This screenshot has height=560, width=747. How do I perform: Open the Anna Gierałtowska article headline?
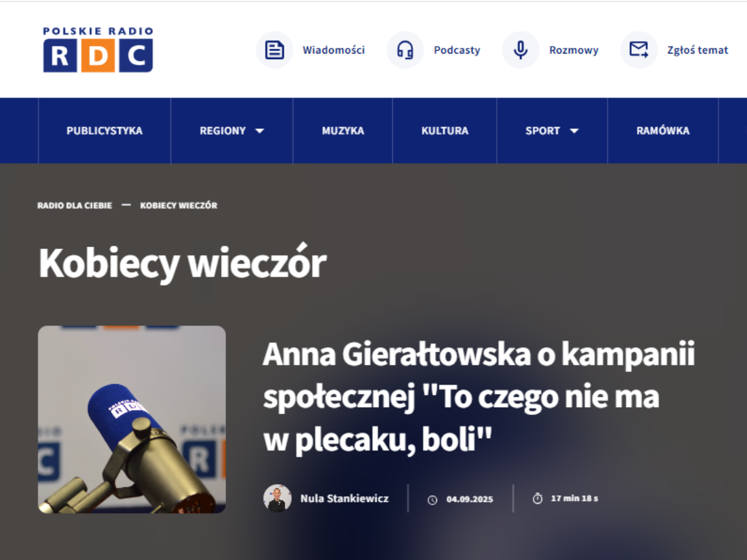[479, 398]
